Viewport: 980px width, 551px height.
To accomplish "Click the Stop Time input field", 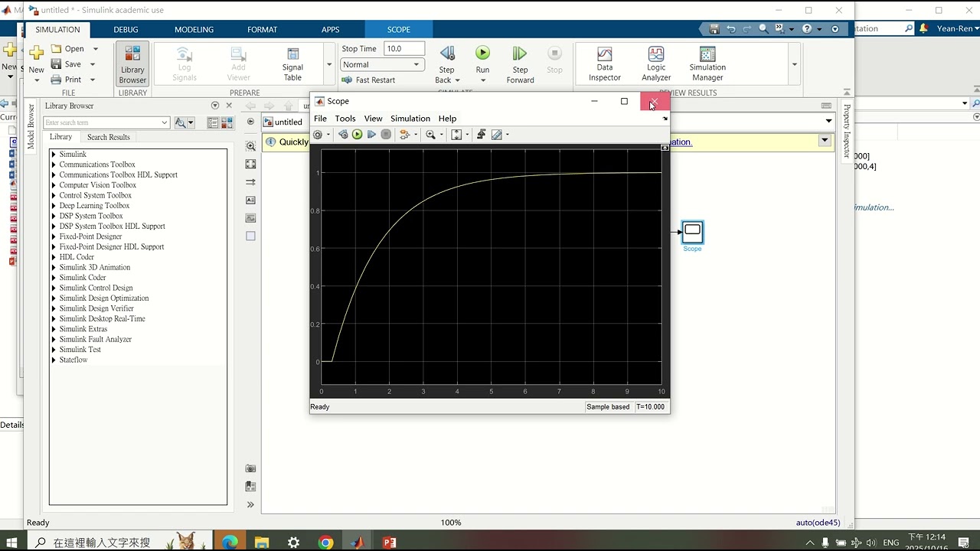I will click(403, 48).
